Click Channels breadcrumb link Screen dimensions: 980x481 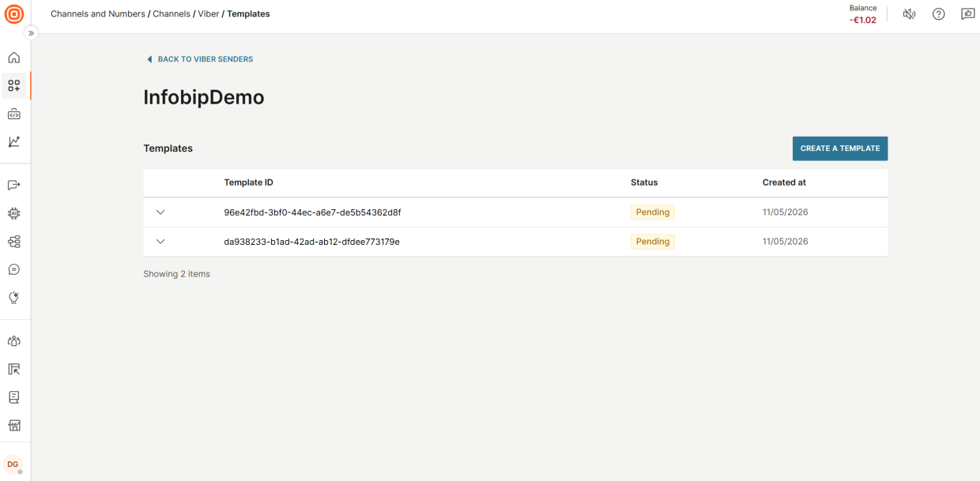point(171,14)
